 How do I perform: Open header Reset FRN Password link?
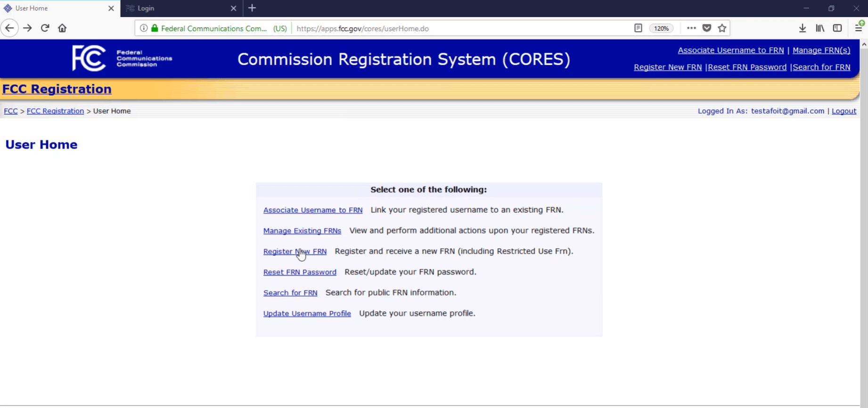coord(747,67)
